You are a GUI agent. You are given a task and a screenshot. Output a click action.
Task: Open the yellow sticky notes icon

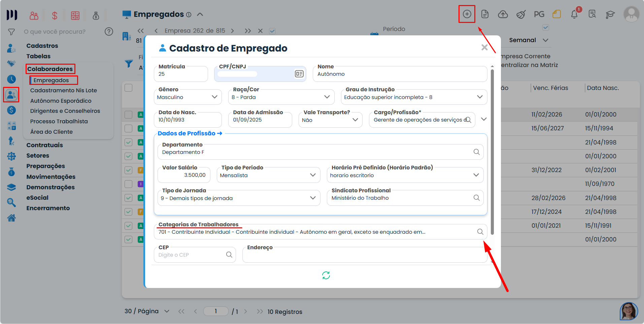click(x=557, y=14)
